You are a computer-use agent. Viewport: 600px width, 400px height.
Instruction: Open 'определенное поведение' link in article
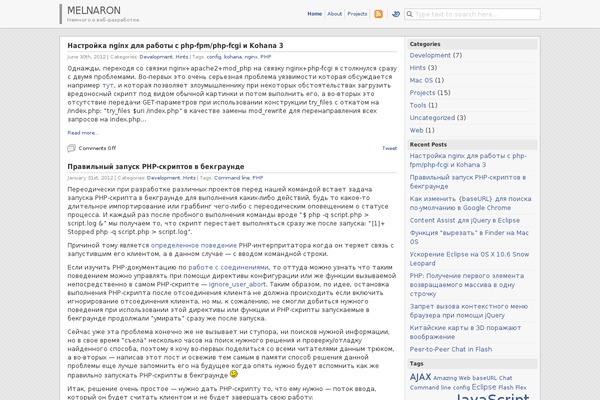pos(194,245)
